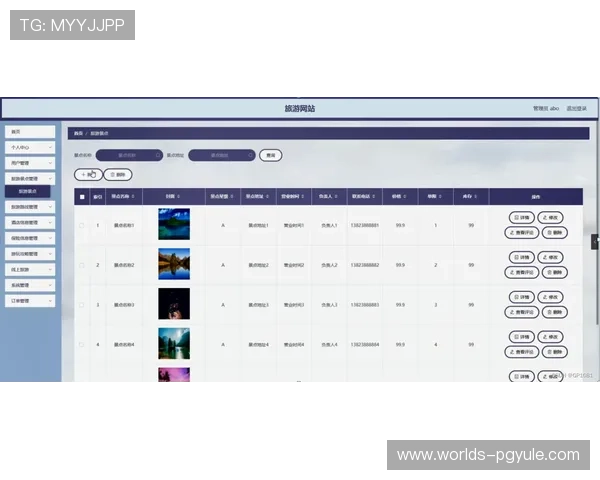Expand the 系统管理 sidebar section
This screenshot has height=480, width=600.
point(28,285)
